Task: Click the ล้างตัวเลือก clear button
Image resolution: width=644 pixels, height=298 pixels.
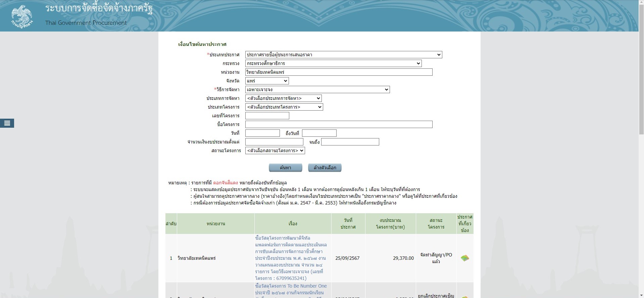Action: [325, 168]
